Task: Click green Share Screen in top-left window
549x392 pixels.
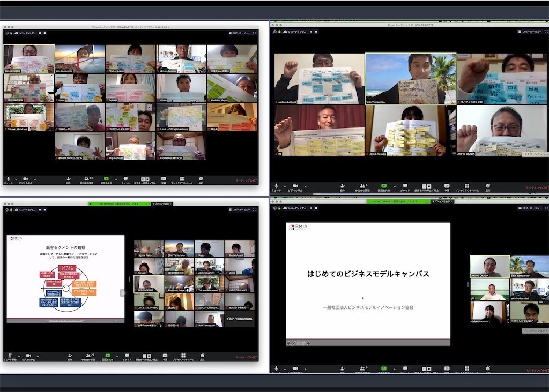Action: (x=106, y=180)
